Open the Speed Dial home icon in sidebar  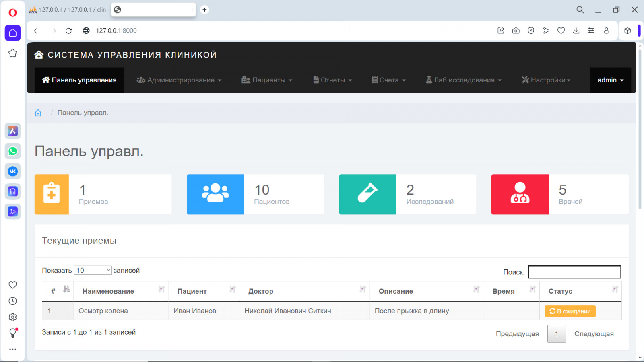[13, 33]
